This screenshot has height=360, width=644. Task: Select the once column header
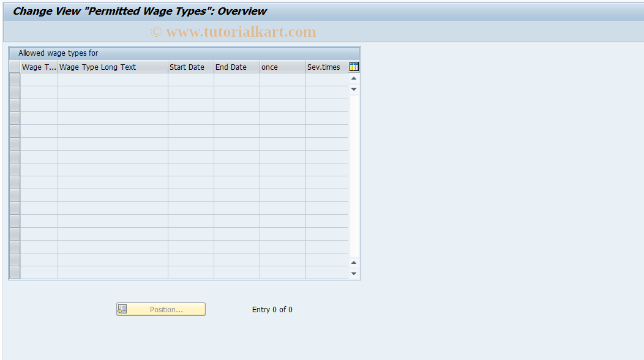(x=283, y=67)
